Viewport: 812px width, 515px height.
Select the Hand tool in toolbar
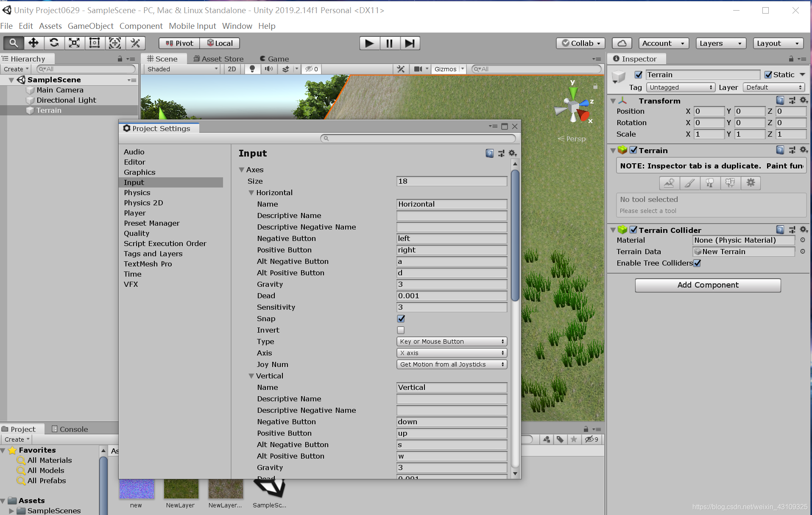click(14, 43)
